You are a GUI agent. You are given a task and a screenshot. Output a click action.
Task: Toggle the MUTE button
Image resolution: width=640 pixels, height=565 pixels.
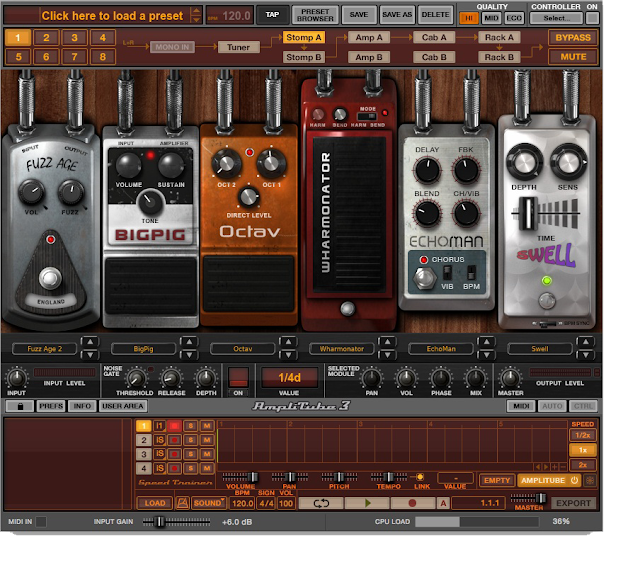click(573, 57)
